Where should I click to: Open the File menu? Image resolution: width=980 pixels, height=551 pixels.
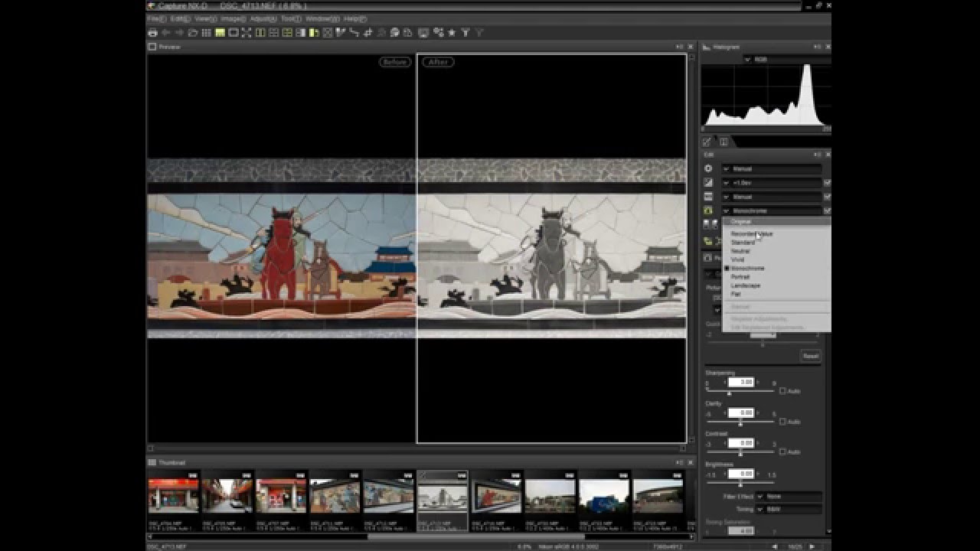(155, 18)
